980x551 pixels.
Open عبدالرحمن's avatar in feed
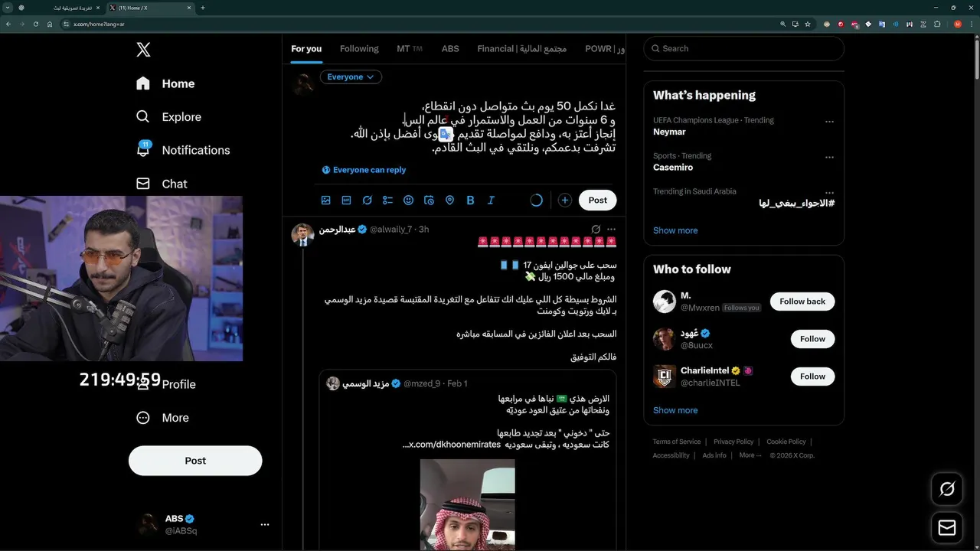(302, 235)
